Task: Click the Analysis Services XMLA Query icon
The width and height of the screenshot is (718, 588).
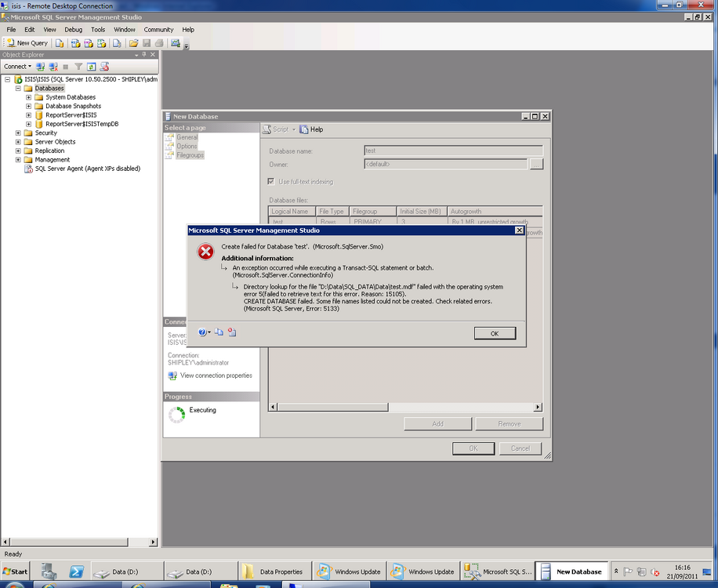Action: pos(102,43)
